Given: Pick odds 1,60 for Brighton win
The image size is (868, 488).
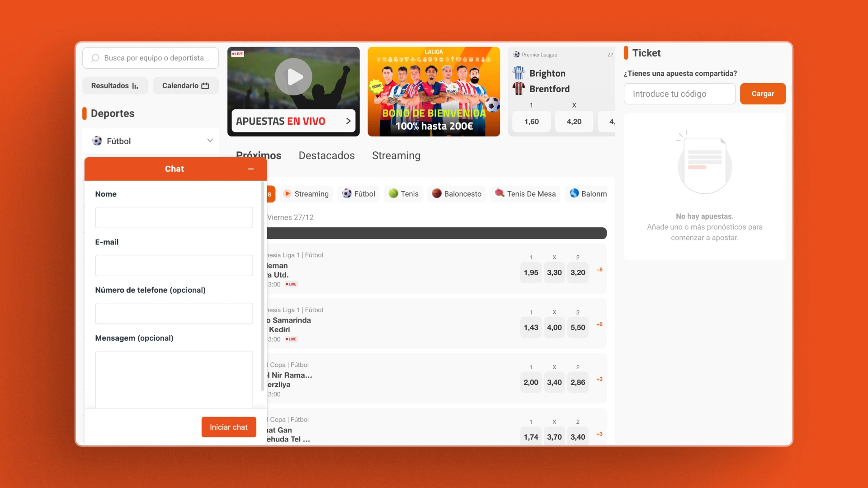Looking at the screenshot, I should point(531,122).
